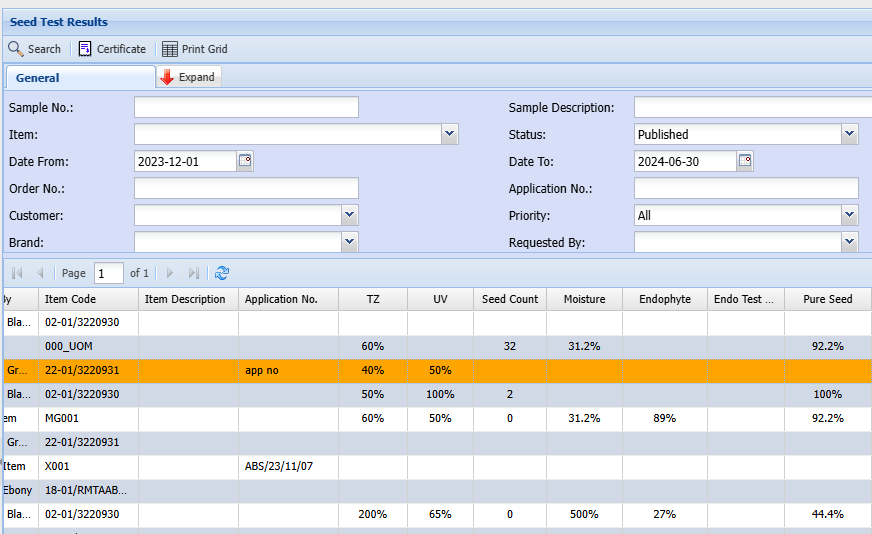Open the Date From calendar picker
This screenshot has height=534, width=872.
[245, 161]
